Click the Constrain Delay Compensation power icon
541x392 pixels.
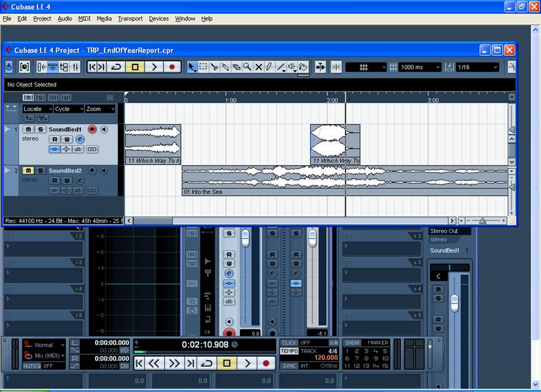pyautogui.click(x=9, y=67)
